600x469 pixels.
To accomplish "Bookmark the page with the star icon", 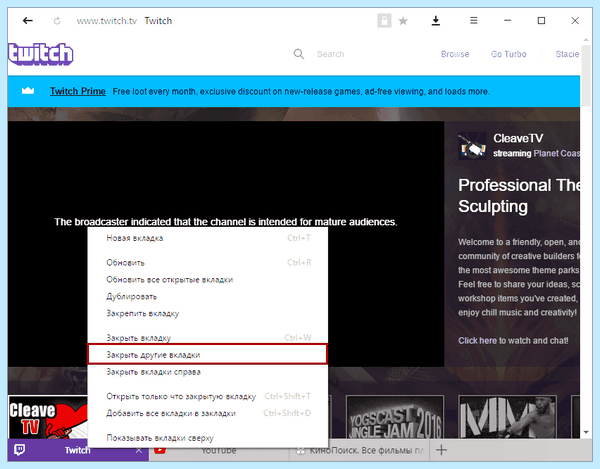I will (403, 21).
